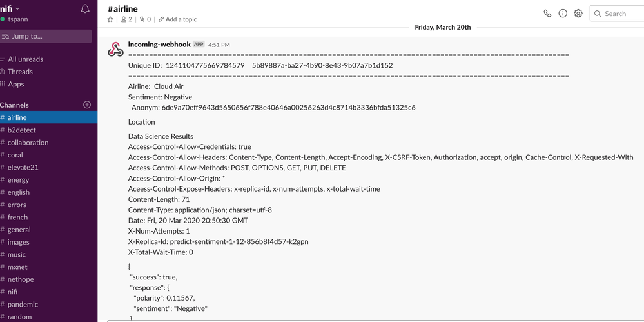Open the Threads view
Screen dimensions: 644x322
click(20, 72)
